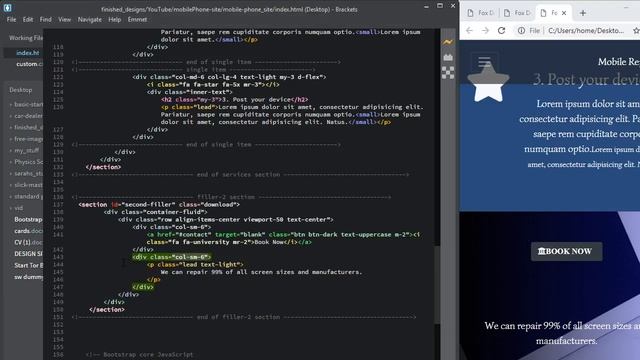Toggle the hamburger navbar menu on webpage

[x=484, y=62]
